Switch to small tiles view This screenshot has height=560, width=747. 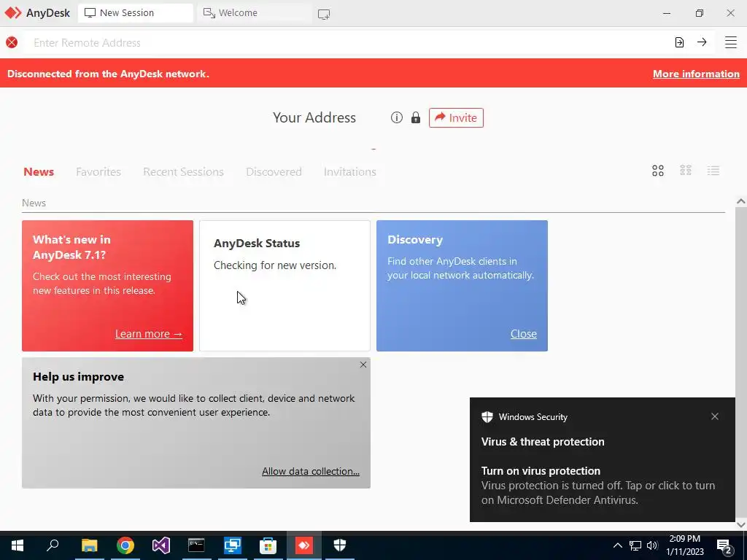pos(686,171)
